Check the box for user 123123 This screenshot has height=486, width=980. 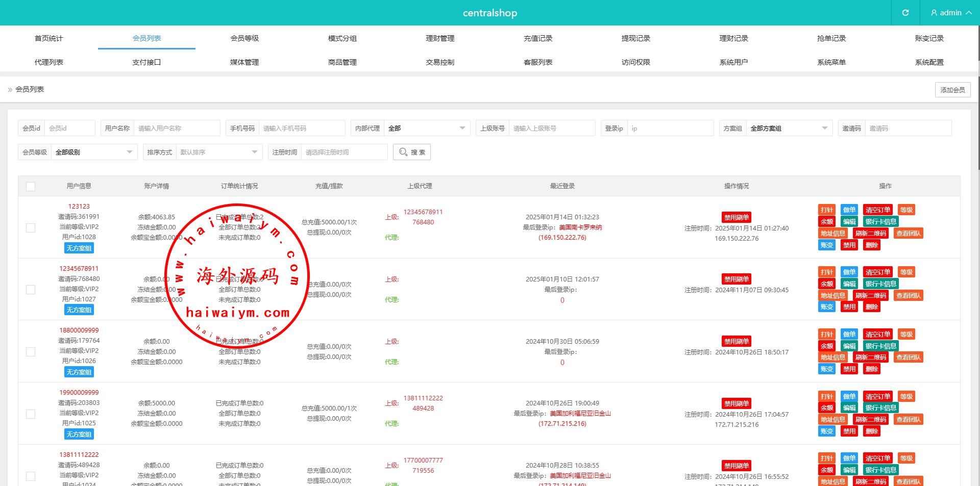pos(31,227)
